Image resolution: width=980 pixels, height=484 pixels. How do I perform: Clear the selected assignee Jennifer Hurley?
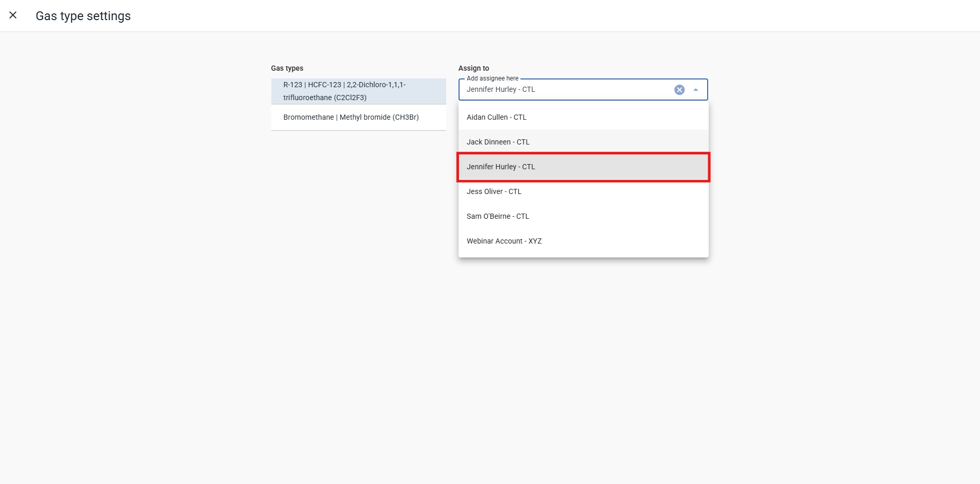[x=679, y=90]
